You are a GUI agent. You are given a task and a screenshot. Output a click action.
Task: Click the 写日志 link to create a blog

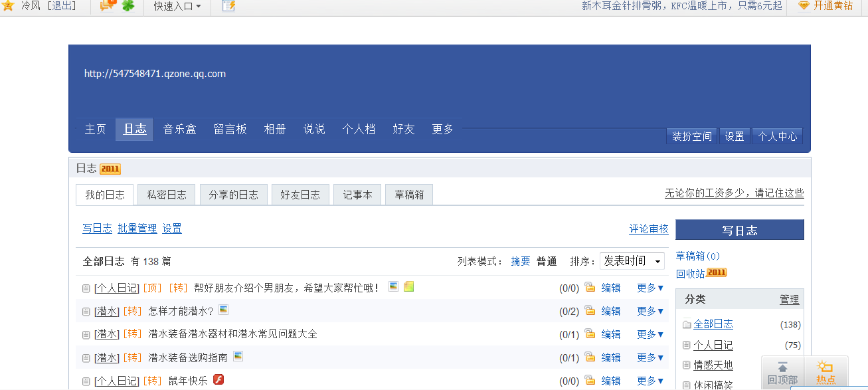pyautogui.click(x=97, y=228)
